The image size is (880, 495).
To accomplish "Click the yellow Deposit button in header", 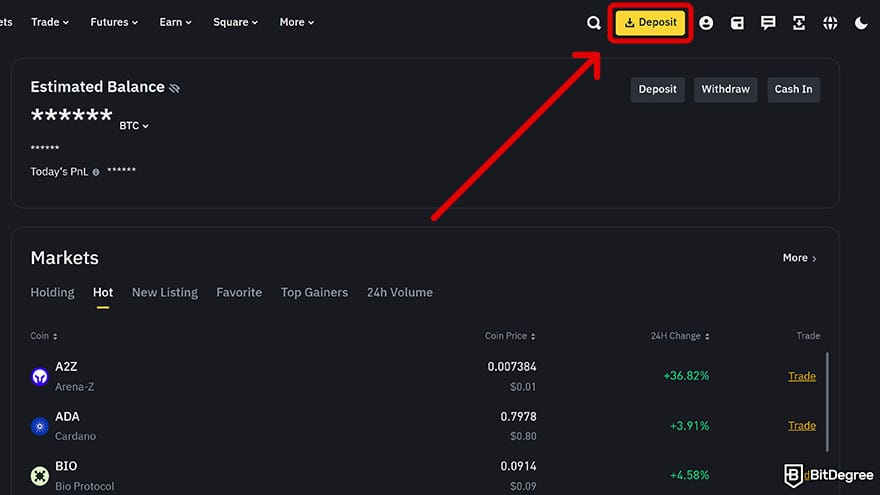I will [x=650, y=22].
